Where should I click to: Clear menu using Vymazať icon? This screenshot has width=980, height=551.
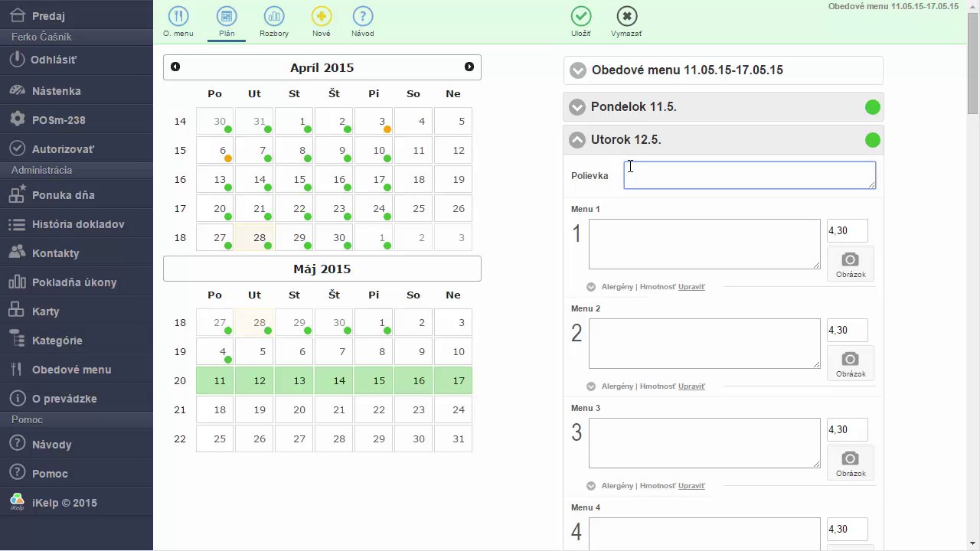[626, 21]
